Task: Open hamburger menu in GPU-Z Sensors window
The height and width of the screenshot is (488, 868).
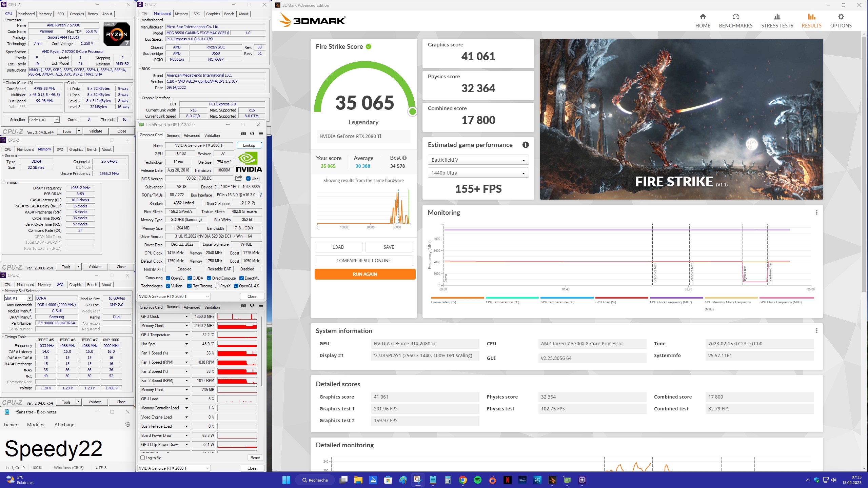Action: [261, 305]
